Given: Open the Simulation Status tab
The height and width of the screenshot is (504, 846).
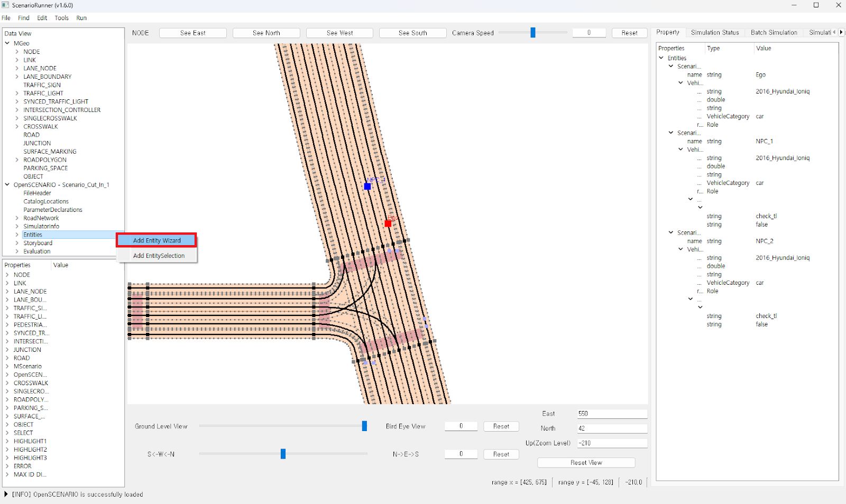Looking at the screenshot, I should [x=714, y=33].
